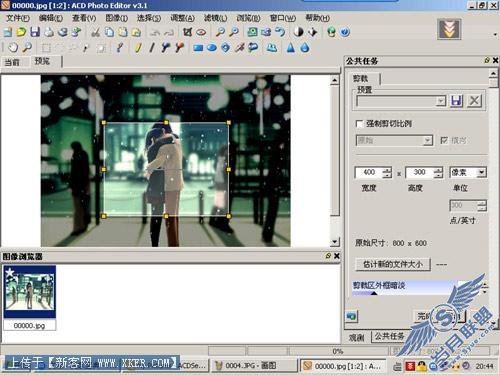Switch to the 当前 tab

click(12, 62)
